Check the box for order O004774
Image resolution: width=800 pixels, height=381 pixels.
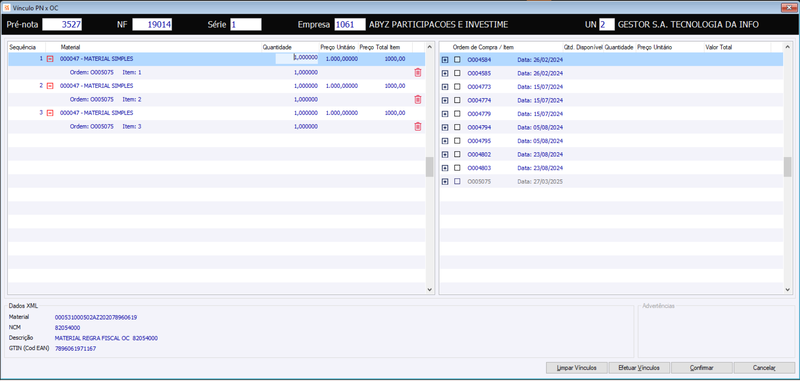point(457,100)
